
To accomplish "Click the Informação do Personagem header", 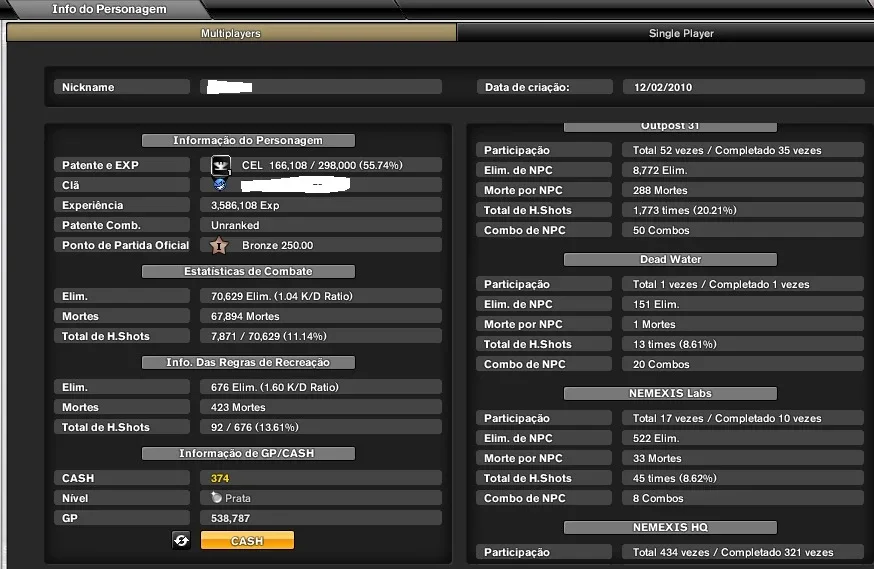I will tap(248, 140).
